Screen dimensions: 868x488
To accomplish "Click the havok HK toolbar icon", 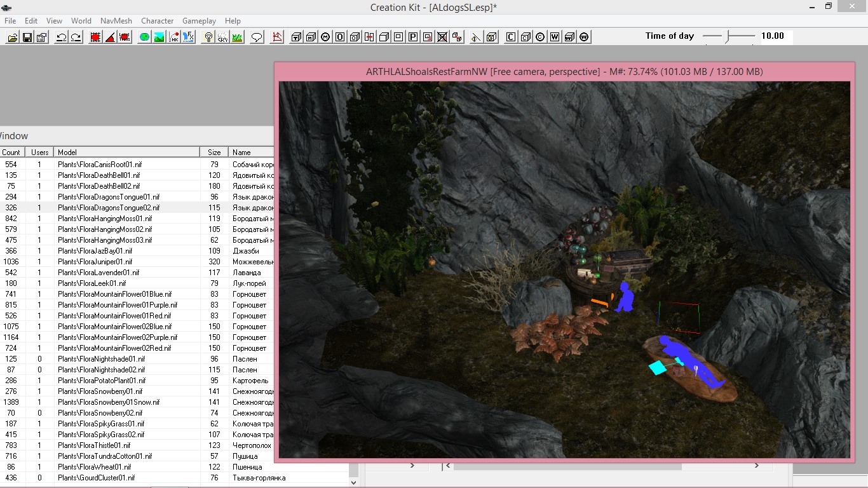I will [x=173, y=37].
